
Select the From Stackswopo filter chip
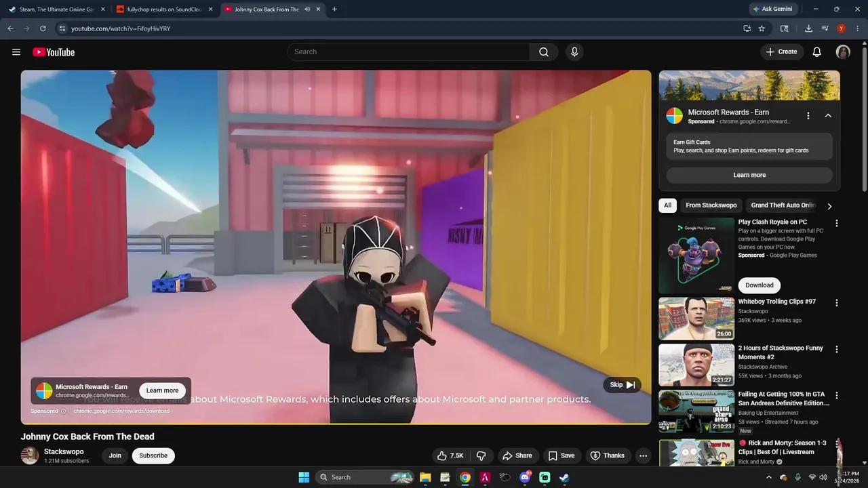pyautogui.click(x=711, y=205)
